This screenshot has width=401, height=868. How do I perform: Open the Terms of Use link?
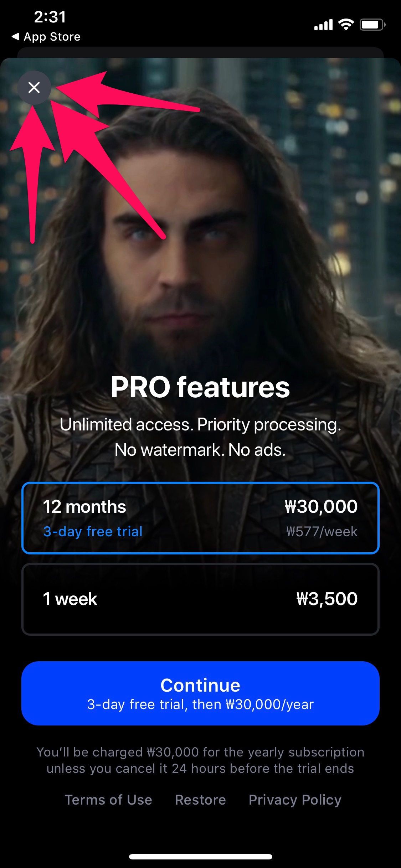[x=108, y=800]
